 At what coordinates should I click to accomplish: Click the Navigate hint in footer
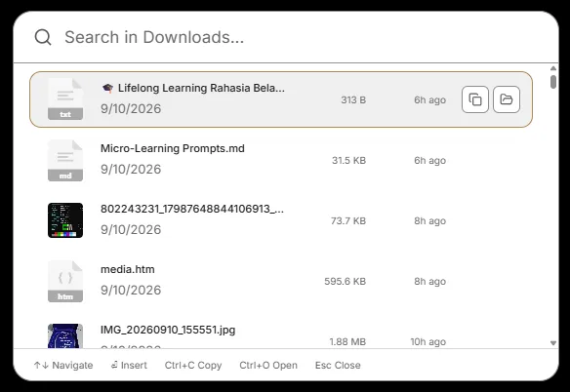63,365
